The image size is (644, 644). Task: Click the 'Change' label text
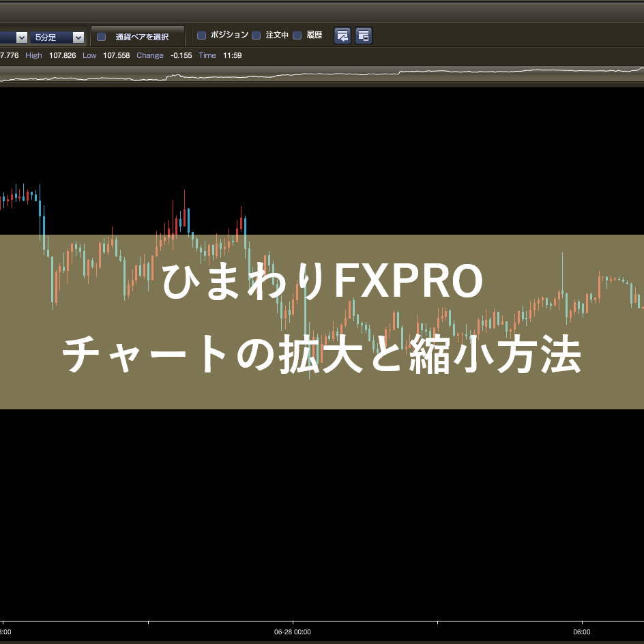point(150,55)
